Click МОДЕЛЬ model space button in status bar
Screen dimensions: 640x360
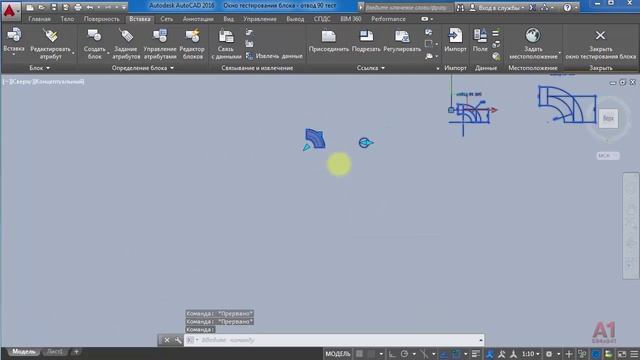(x=338, y=353)
